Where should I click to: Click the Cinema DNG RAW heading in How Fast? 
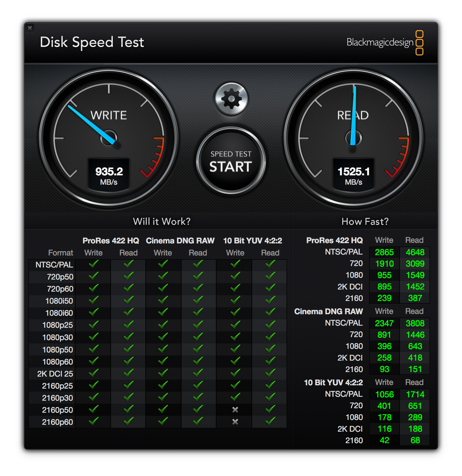point(328,312)
